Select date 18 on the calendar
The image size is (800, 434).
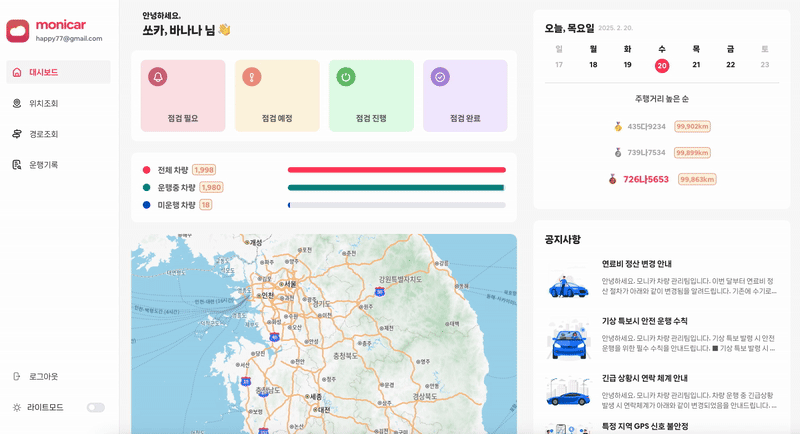(x=593, y=65)
